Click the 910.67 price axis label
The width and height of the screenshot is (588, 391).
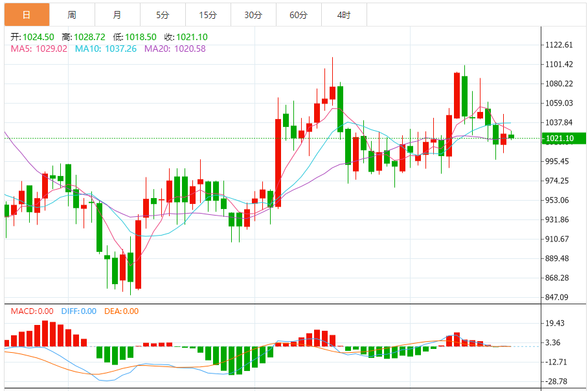(557, 239)
